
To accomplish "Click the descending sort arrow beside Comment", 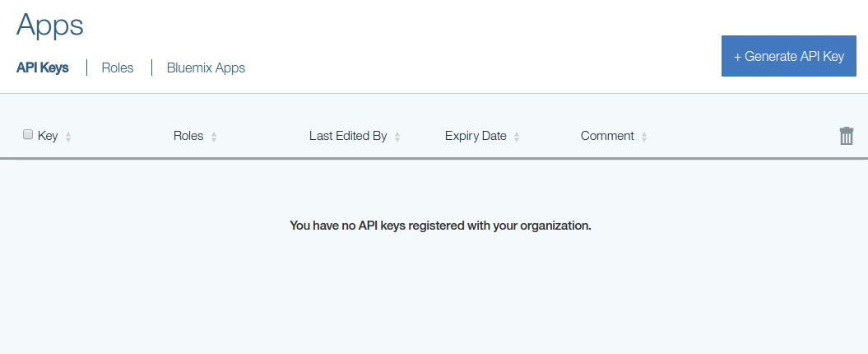I will (644, 140).
